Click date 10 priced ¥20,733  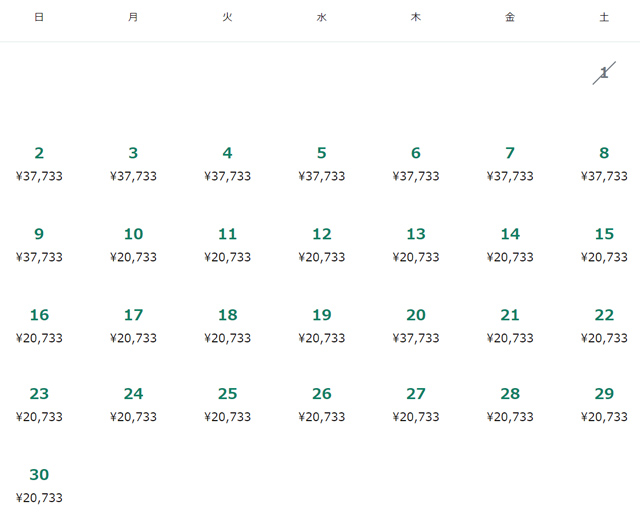[x=133, y=244]
